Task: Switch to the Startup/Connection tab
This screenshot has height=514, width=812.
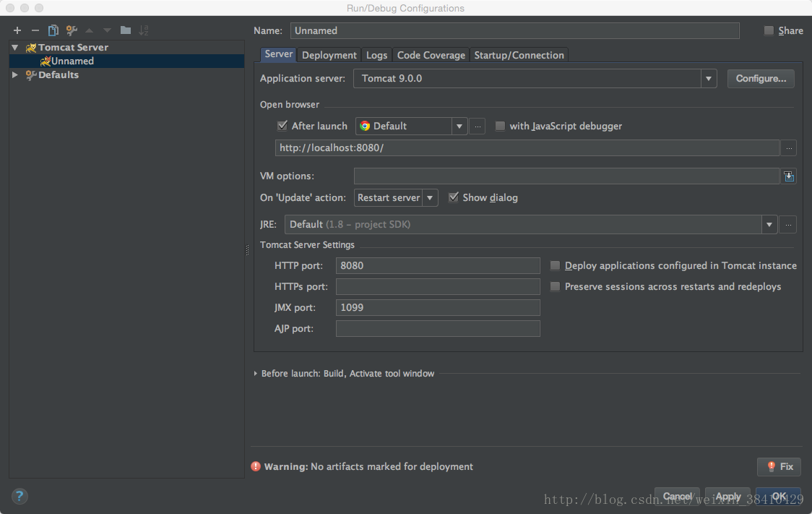Action: 519,55
